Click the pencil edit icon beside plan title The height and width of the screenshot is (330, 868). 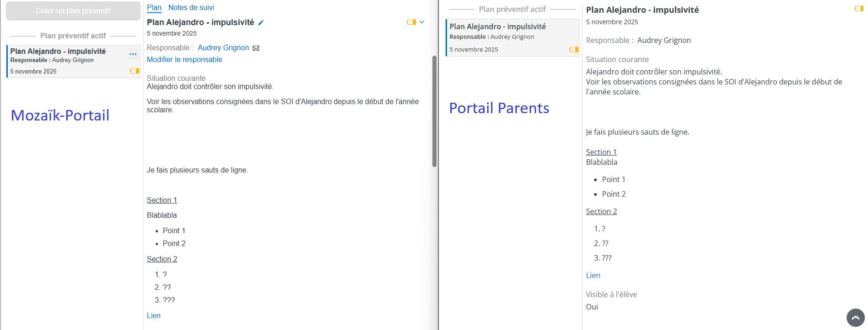(261, 22)
